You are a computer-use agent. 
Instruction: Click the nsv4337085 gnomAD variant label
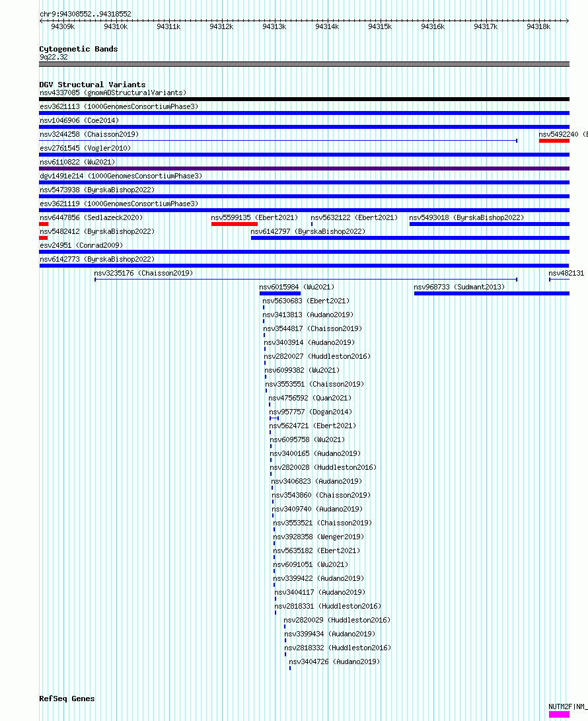(x=113, y=93)
